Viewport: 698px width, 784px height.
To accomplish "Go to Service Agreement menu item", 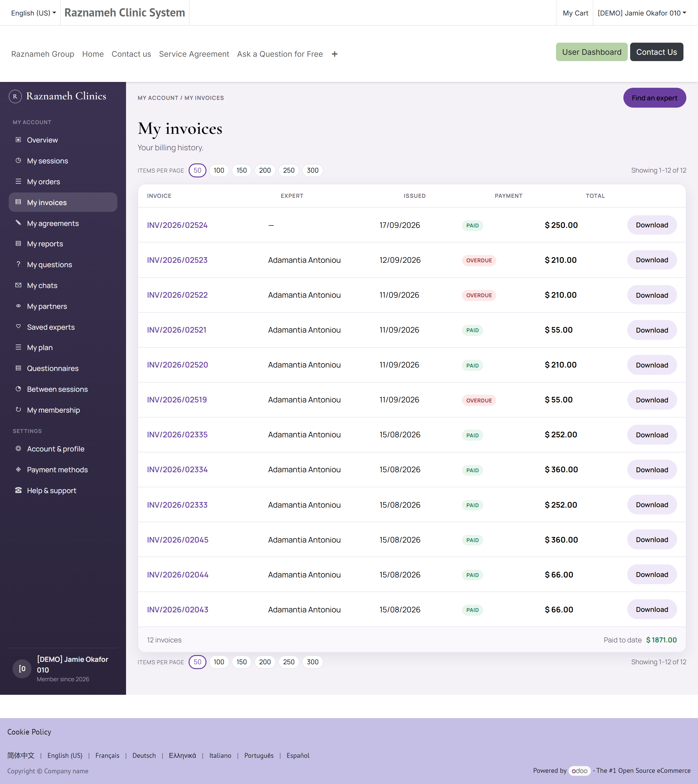I will tap(194, 54).
